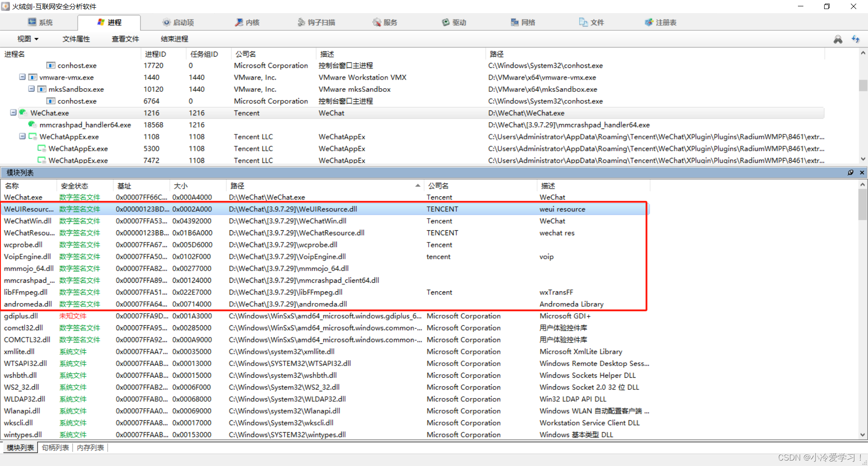868x466 pixels.
Task: Click the 结束进程 button
Action: (x=175, y=39)
